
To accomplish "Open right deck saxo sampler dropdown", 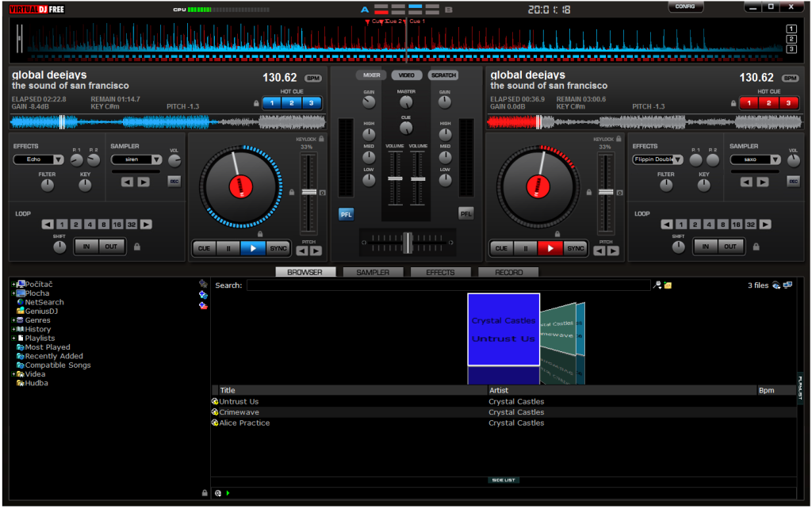I will [x=776, y=159].
